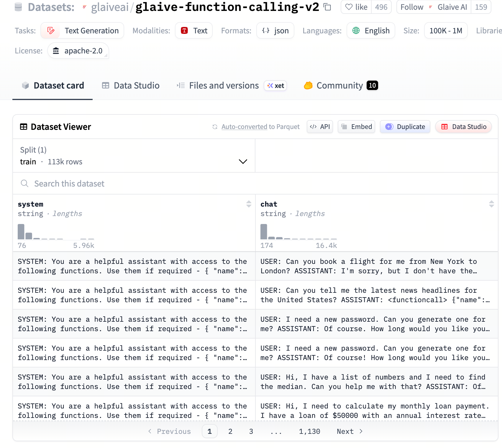Switch to the Data Studio tab
502x448 pixels.
130,86
